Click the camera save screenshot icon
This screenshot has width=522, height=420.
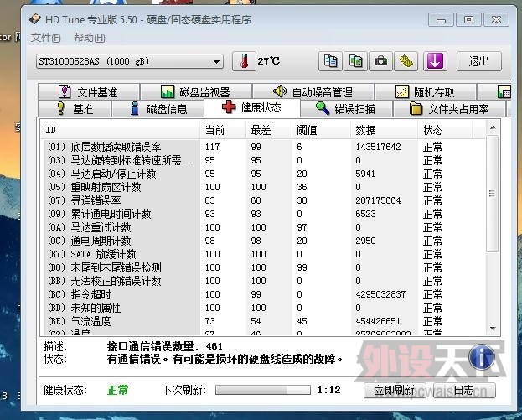pos(381,61)
